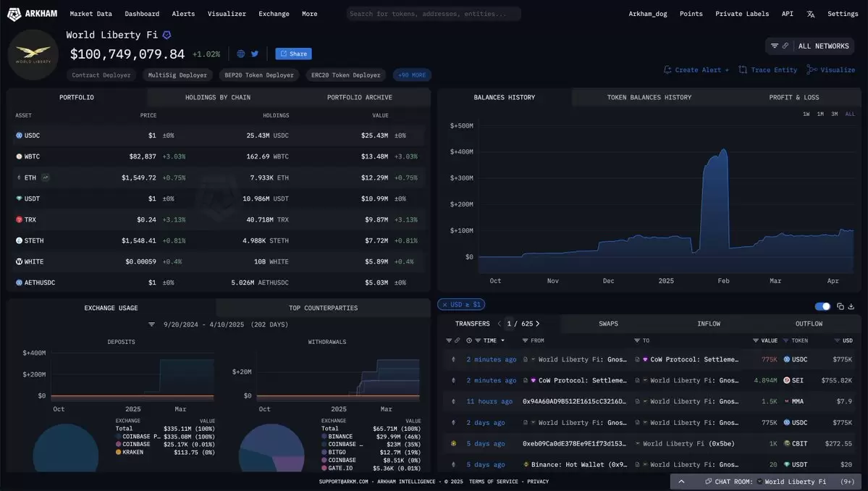The height and width of the screenshot is (491, 868).
Task: Click the transfers table filter icon
Action: tap(449, 340)
